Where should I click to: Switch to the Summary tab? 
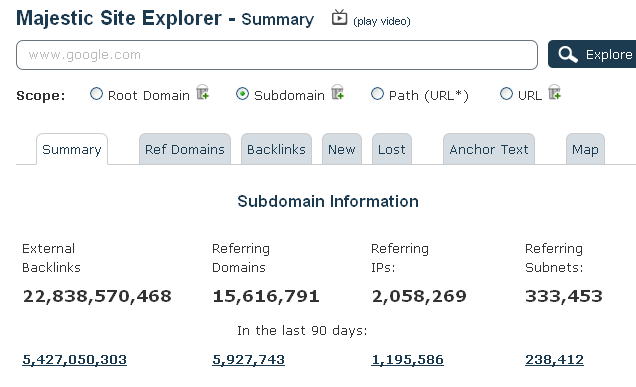(72, 149)
